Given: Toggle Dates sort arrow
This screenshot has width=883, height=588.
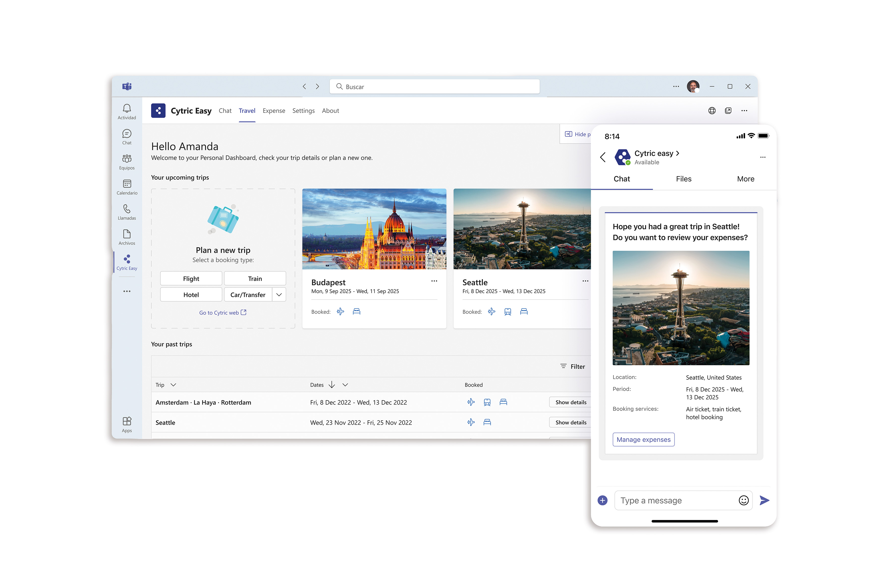Looking at the screenshot, I should pos(331,385).
